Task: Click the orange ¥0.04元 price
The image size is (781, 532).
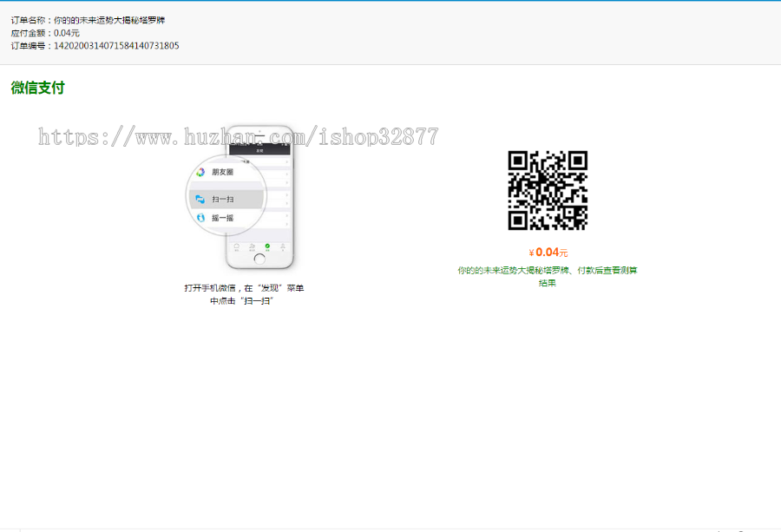Action: pyautogui.click(x=548, y=253)
